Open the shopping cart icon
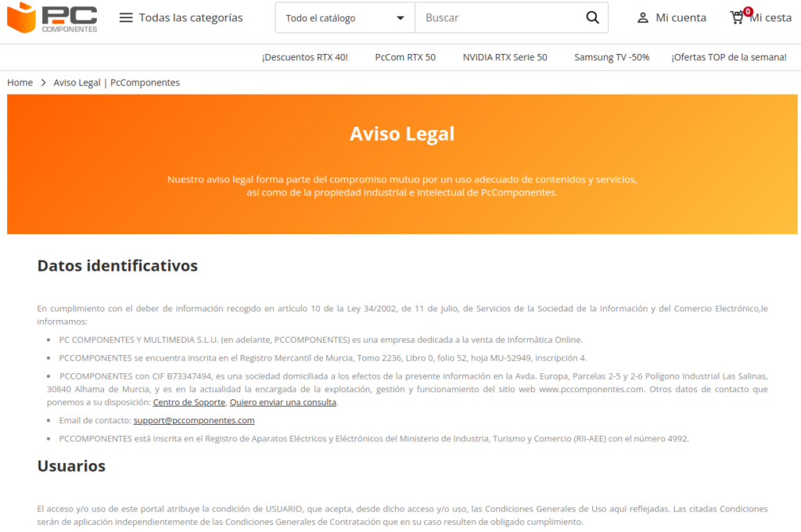The image size is (801, 532). [737, 18]
